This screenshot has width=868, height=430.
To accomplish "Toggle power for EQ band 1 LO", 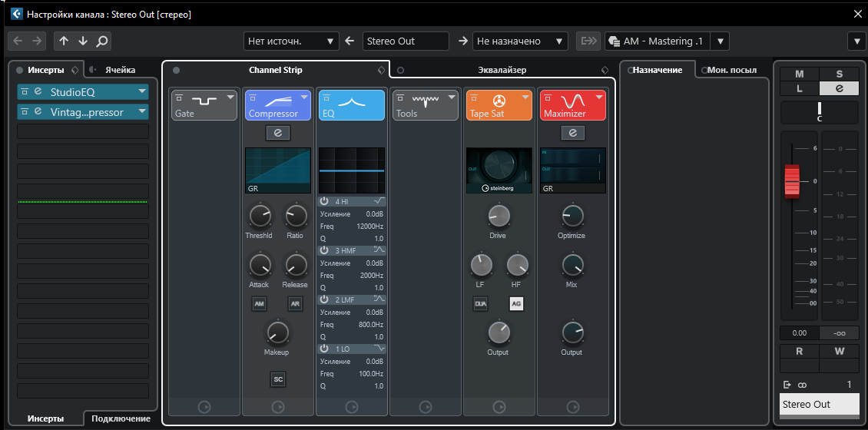I will coord(325,349).
